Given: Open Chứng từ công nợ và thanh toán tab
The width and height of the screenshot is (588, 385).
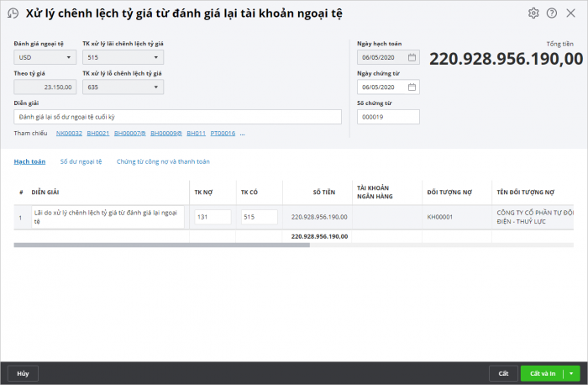Looking at the screenshot, I should (163, 161).
